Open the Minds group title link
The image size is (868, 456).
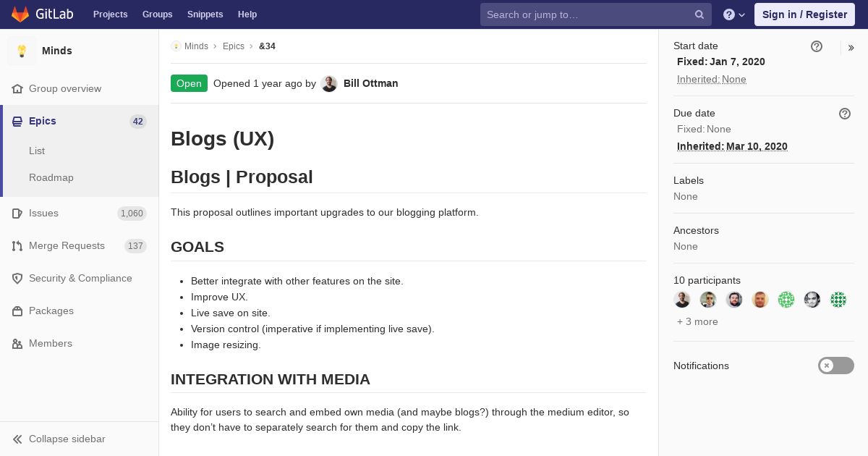tap(57, 51)
